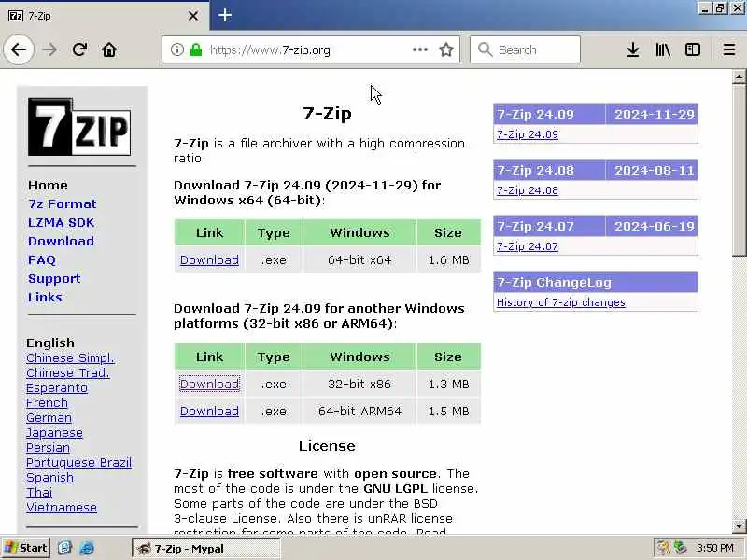
Task: Open the 7-Zip 24.08 news link
Action: (528, 190)
